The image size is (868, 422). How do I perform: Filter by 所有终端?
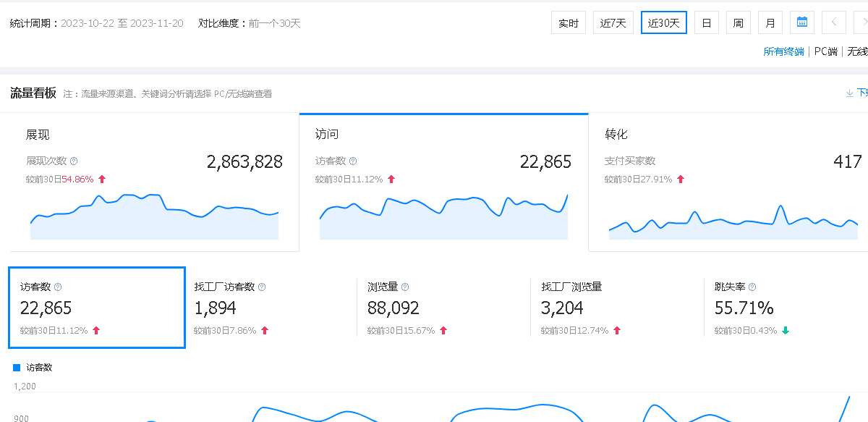(x=783, y=51)
